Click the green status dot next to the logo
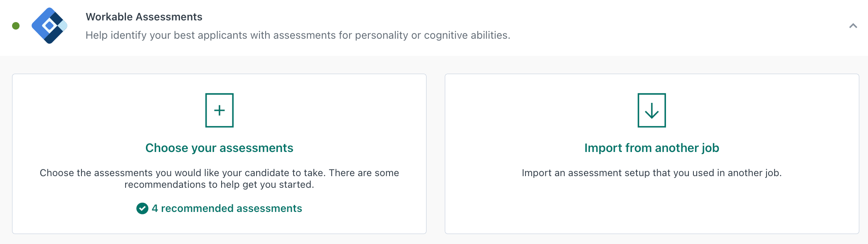 click(15, 26)
